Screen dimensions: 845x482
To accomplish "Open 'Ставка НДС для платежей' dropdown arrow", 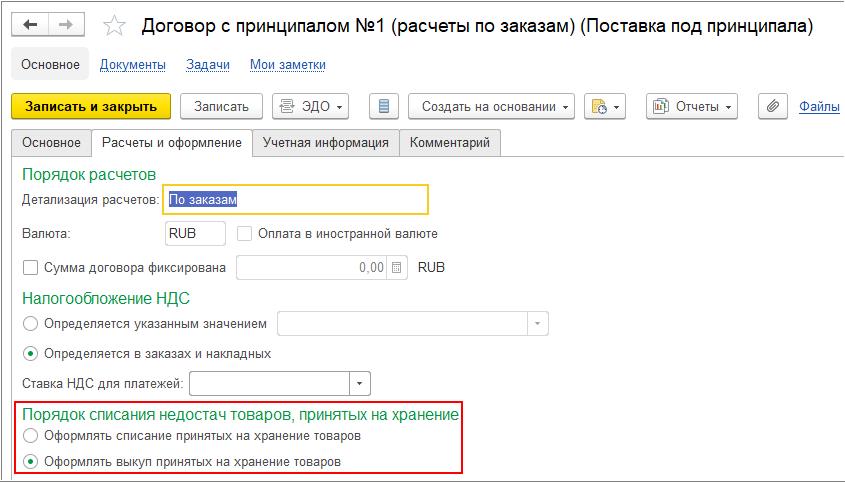I will tap(360, 383).
